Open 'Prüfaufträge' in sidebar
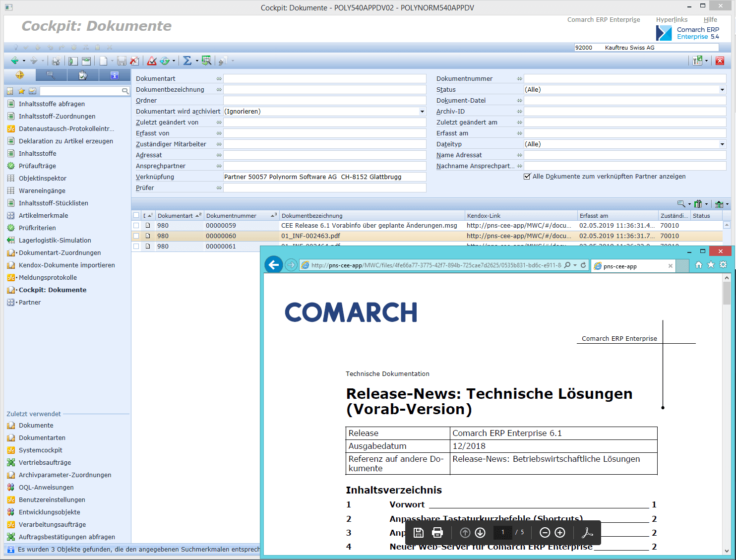Image resolution: width=736 pixels, height=560 pixels. point(37,166)
